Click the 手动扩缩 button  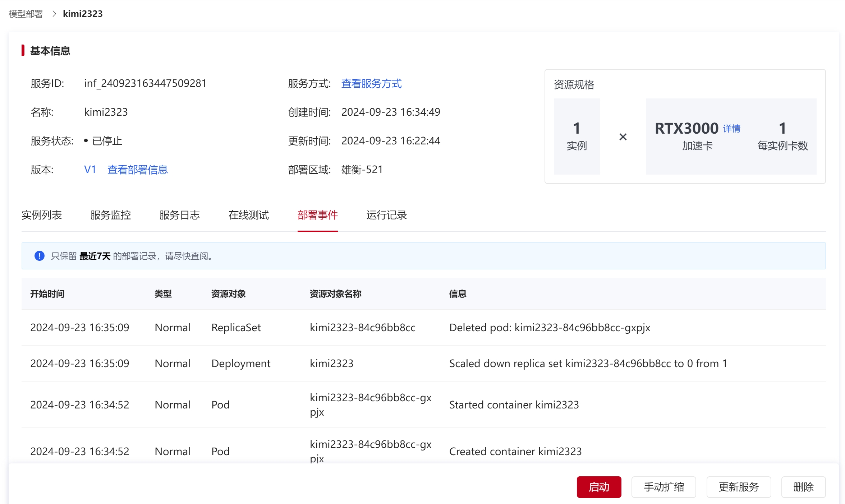click(663, 487)
